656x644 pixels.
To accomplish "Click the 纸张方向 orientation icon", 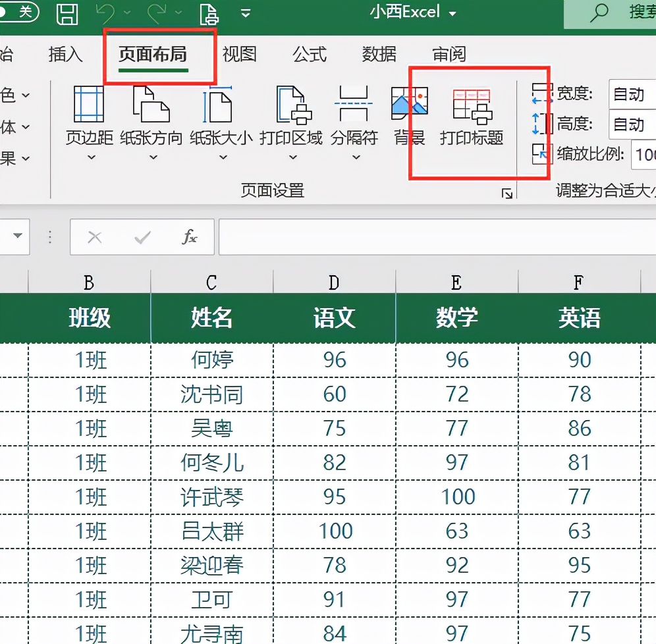I will (x=151, y=103).
